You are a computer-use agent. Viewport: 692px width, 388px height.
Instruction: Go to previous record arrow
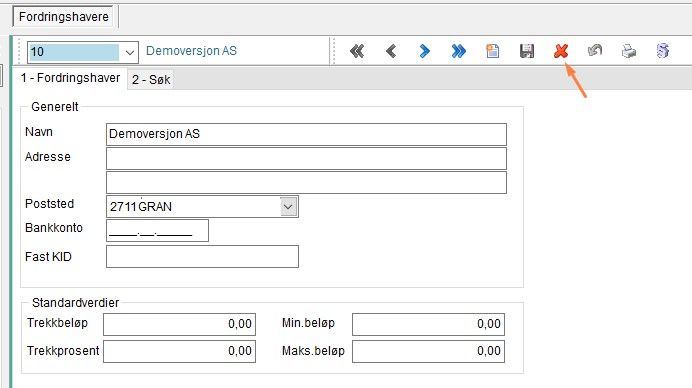tap(391, 51)
